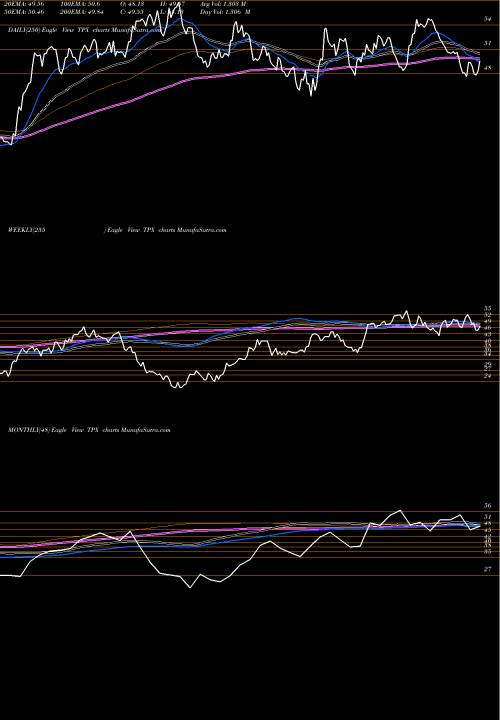Click the 54 axis label on daily chart
This screenshot has width=500, height=720.
tap(488, 19)
